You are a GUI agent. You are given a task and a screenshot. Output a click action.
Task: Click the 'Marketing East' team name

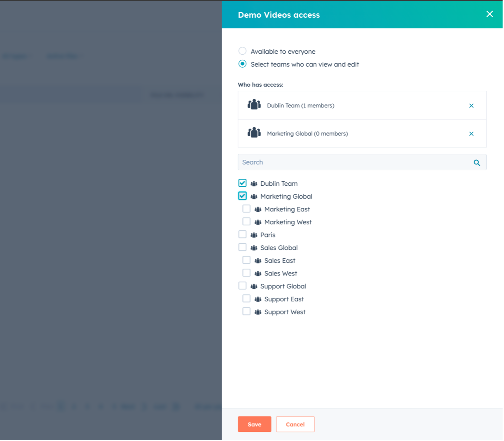(288, 210)
